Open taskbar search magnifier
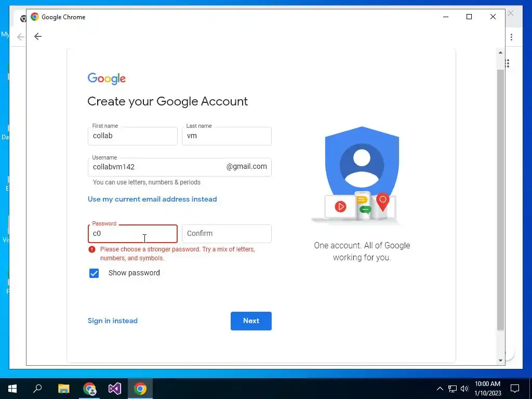This screenshot has height=399, width=532. click(37, 389)
